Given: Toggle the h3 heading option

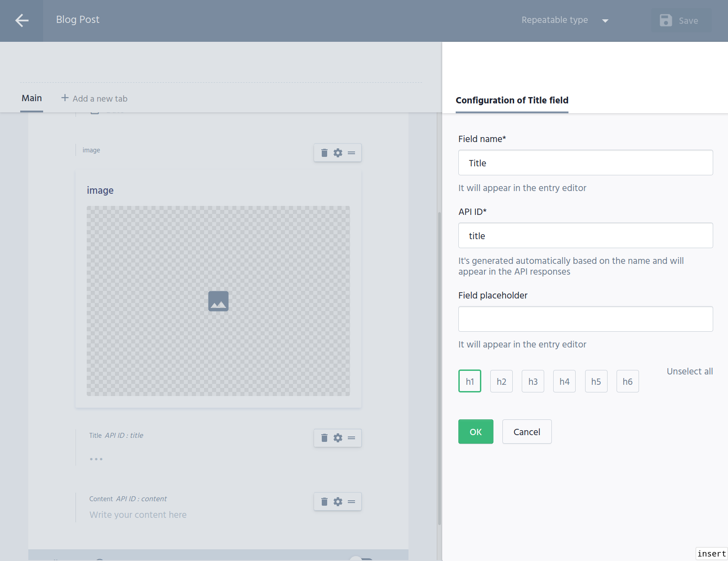Looking at the screenshot, I should (x=533, y=381).
